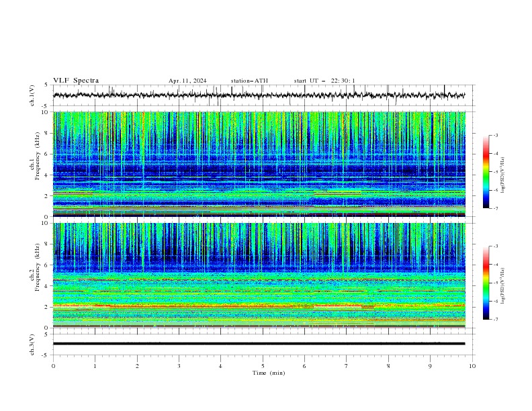The width and height of the screenshot is (532, 411).
Task: Click the ch.1 spectrogram "8" kHz tick label
Action: click(47, 133)
